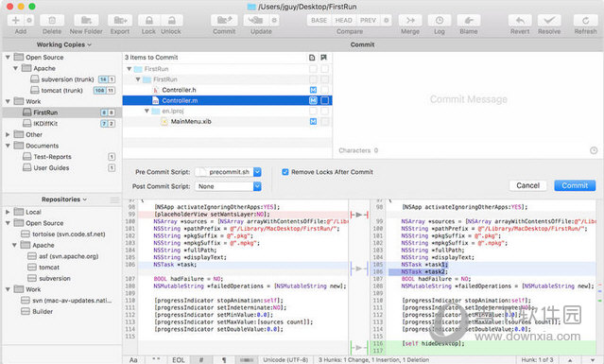
Task: Select FirstRun working copy
Action: point(61,113)
